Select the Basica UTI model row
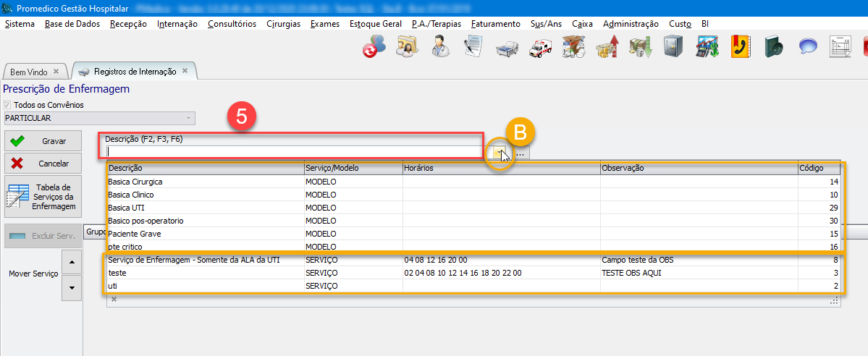 click(x=206, y=208)
